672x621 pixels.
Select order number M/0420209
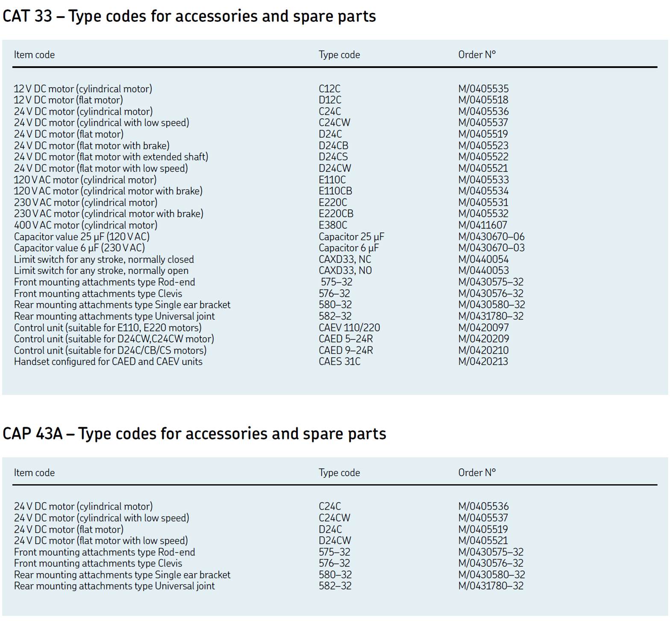tap(483, 339)
